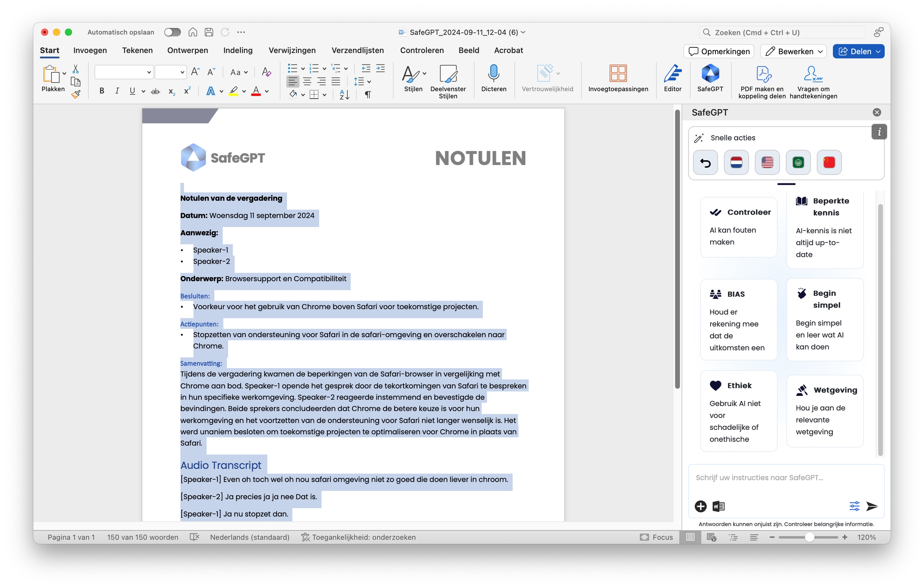Toggle Focus mode in status bar
Image resolution: width=924 pixels, height=588 pixels.
(x=656, y=537)
